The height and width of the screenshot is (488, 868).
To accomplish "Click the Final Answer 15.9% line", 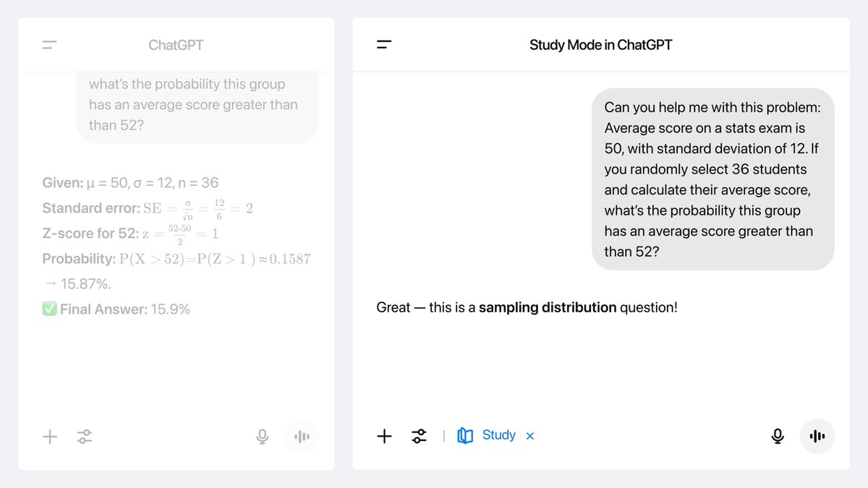I will click(x=116, y=309).
